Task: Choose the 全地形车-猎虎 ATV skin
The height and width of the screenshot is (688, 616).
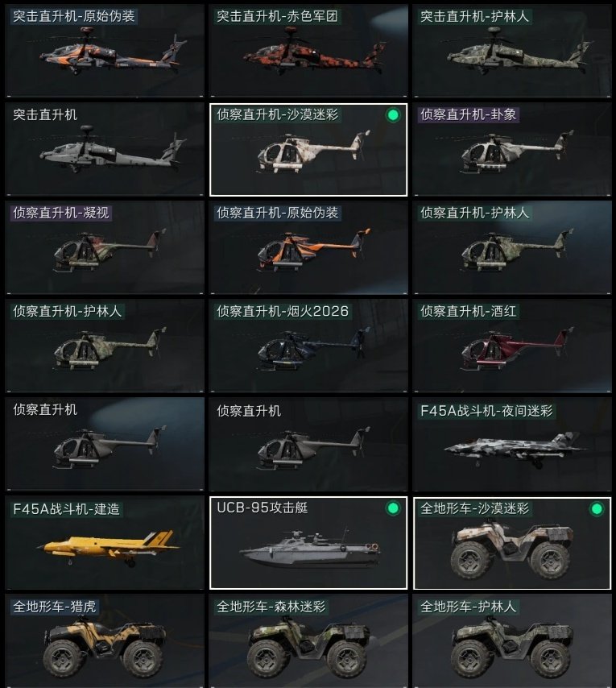Action: [105, 641]
